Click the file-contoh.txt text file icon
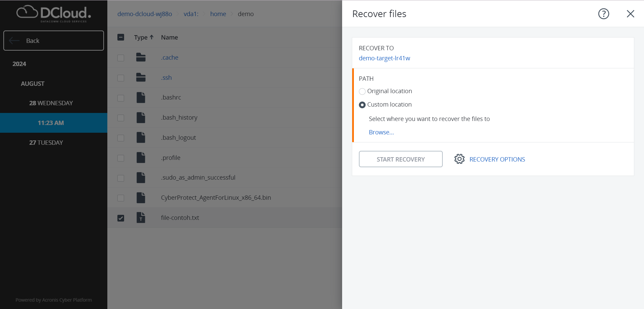Viewport: 644px width, 309px height. coord(141,218)
